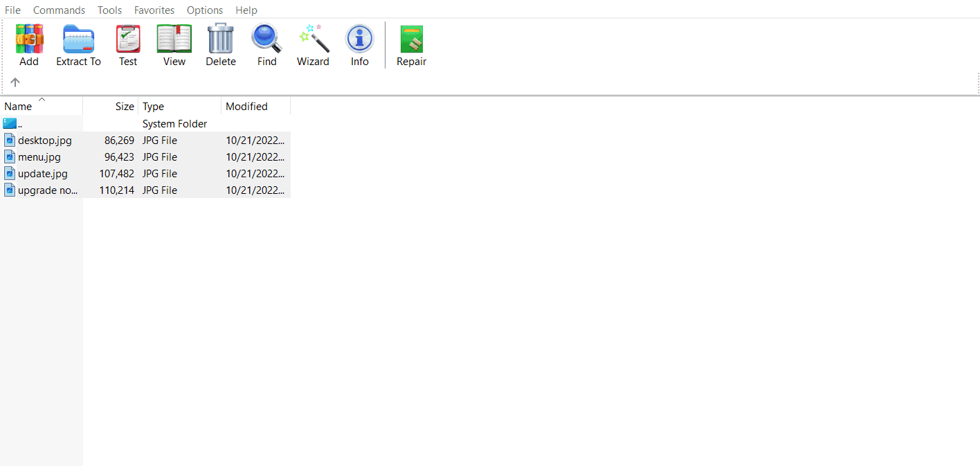Click the size value 110,214

point(116,190)
